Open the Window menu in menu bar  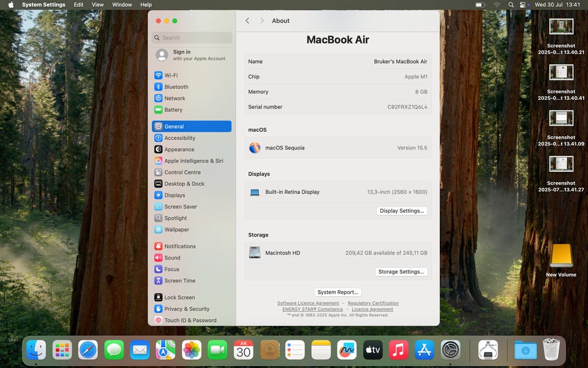coord(122,5)
